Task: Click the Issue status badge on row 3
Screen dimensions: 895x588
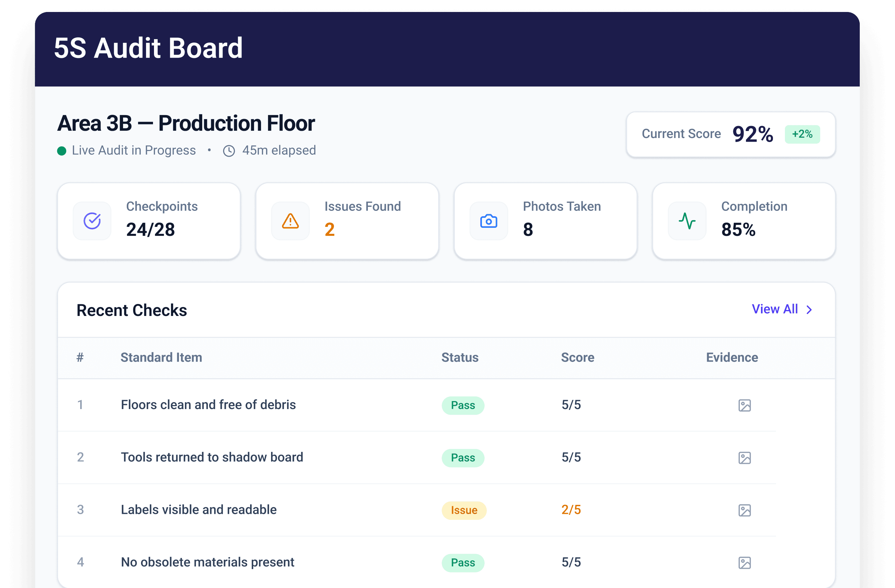Action: tap(464, 510)
